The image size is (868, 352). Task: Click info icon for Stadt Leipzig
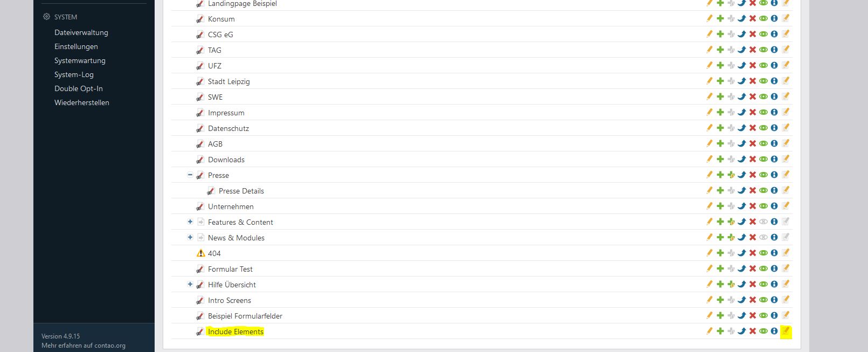(774, 81)
